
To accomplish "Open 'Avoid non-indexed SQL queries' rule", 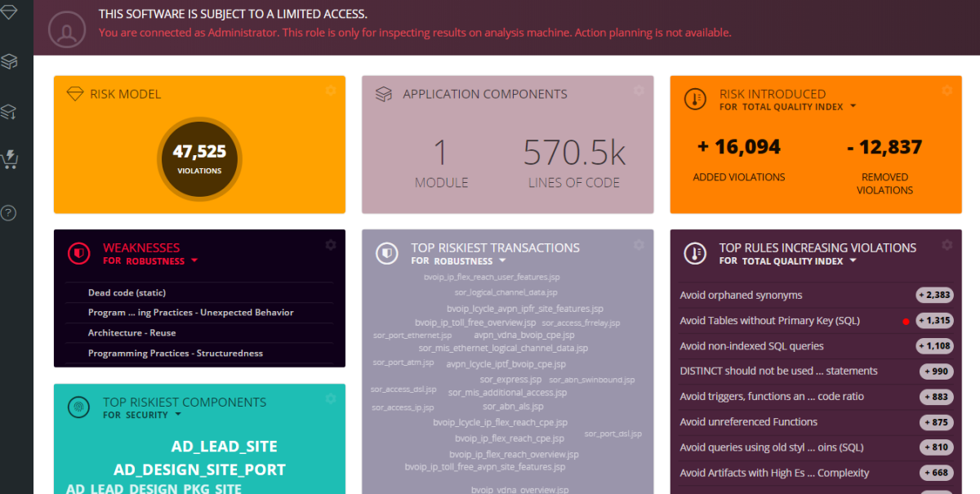I will click(x=751, y=346).
